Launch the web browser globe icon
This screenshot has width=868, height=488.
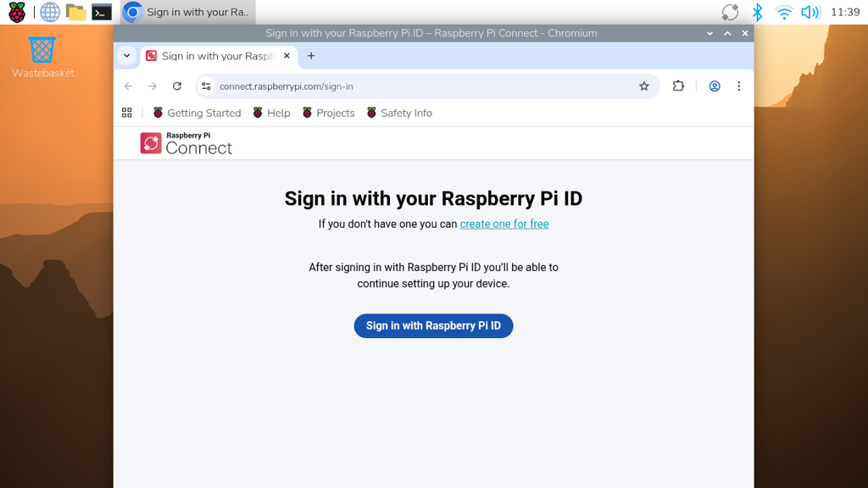pyautogui.click(x=49, y=12)
